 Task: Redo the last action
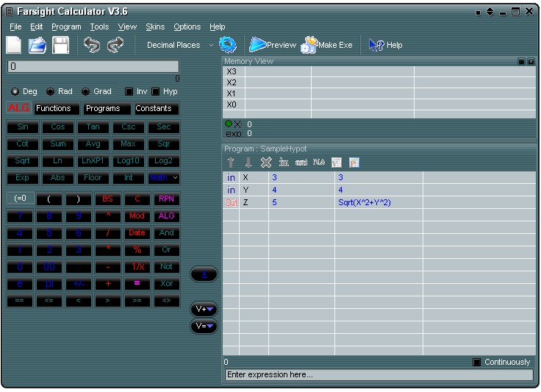click(115, 45)
